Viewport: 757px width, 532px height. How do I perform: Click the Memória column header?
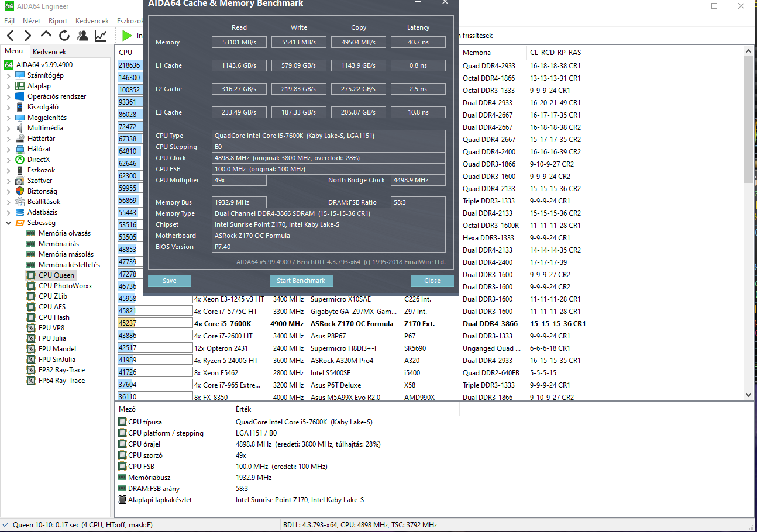click(x=477, y=53)
